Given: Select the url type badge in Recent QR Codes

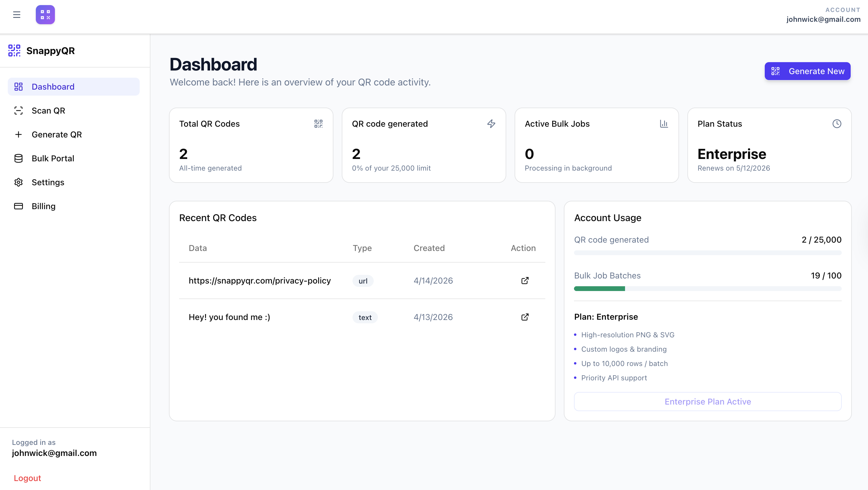Looking at the screenshot, I should 363,281.
